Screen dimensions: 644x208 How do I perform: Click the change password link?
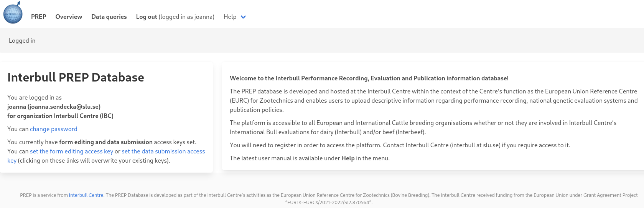(54, 129)
